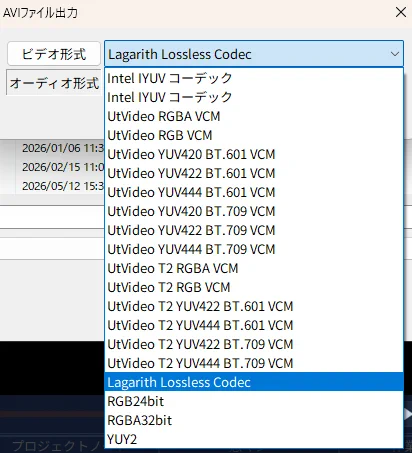
Task: Choose UtVideo RGB VCM
Action: 254,135
